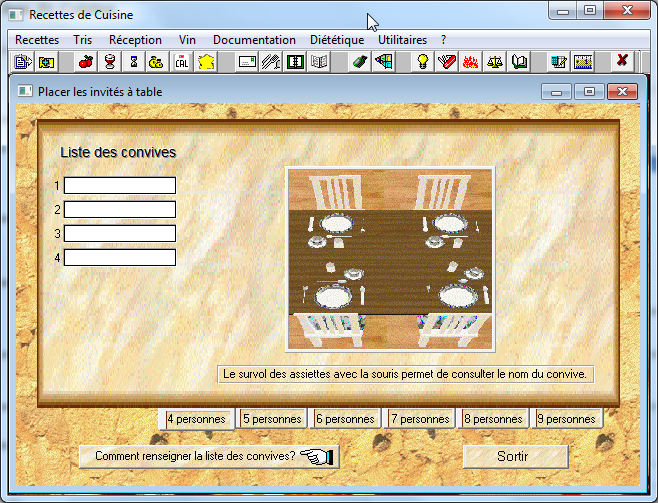Select the 5 personnes tab
This screenshot has height=503, width=658.
[272, 419]
